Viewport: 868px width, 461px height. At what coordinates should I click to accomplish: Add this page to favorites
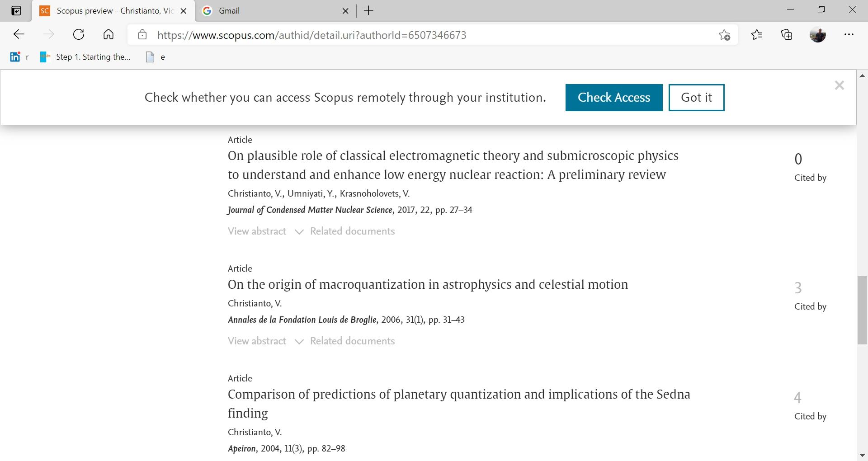click(x=724, y=35)
